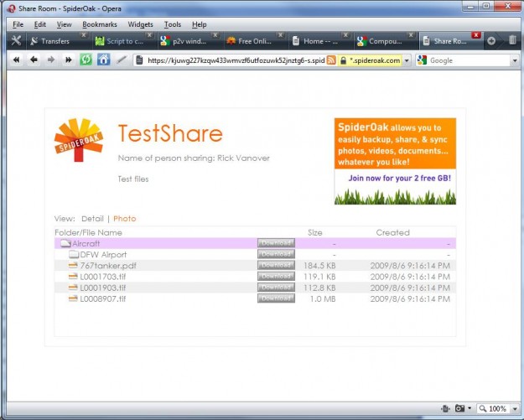
Task: Click the camera icon in status bar
Action: (459, 408)
